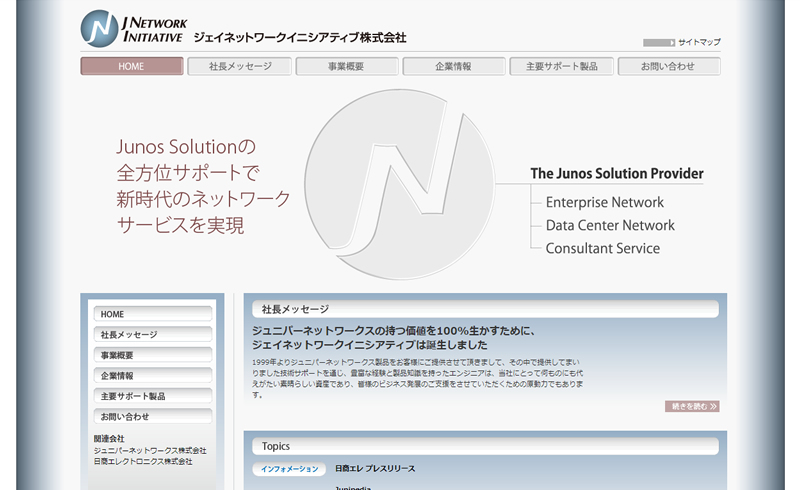
Task: Open お問い合わせ in top navigation
Action: pyautogui.click(x=669, y=66)
